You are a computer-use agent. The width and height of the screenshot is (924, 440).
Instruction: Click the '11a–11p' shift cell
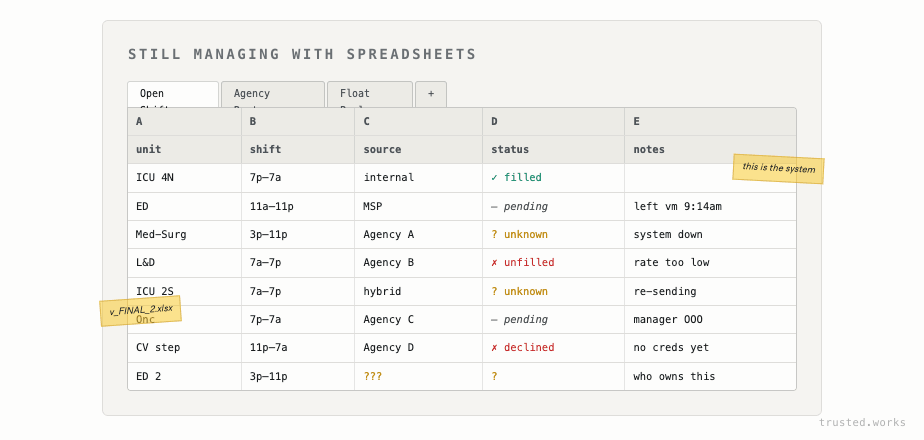point(298,206)
